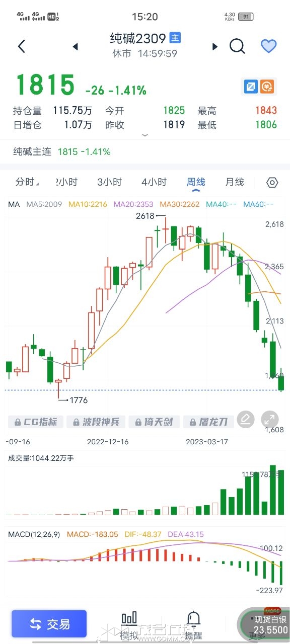Open chart settings hexagon icon
This screenshot has width=290, height=644.
click(272, 183)
